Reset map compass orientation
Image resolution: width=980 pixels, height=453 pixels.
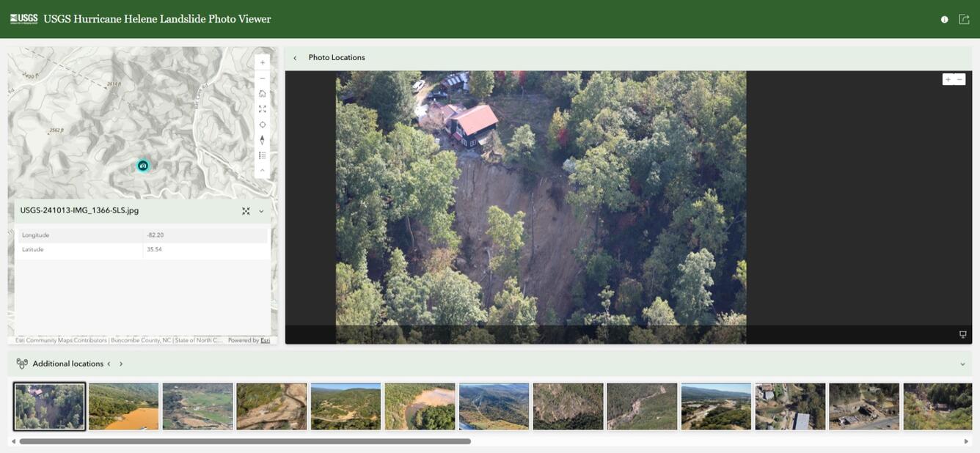262,140
